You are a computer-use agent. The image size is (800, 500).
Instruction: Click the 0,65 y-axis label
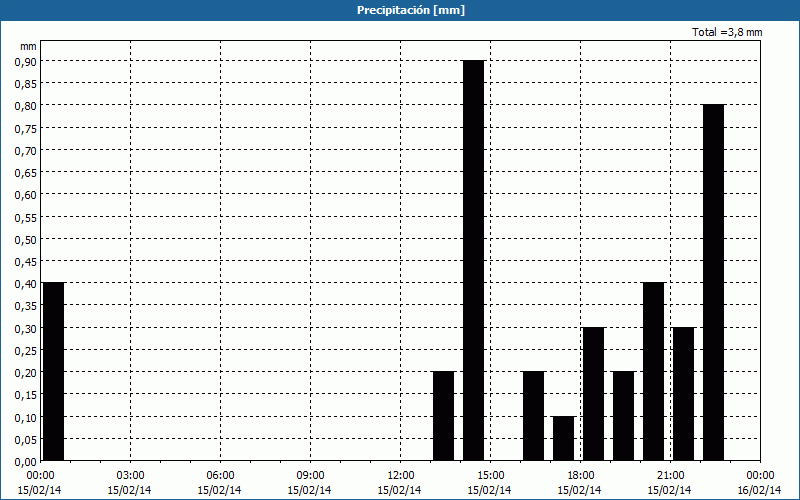click(26, 172)
